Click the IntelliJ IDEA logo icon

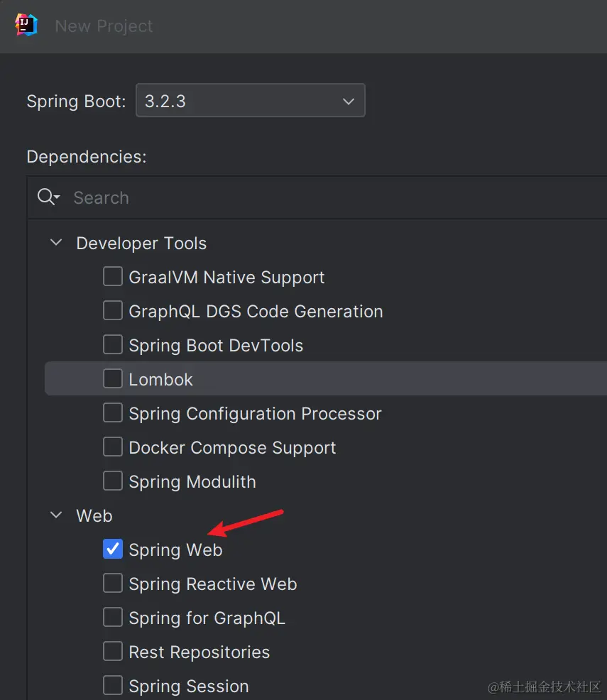tap(26, 25)
